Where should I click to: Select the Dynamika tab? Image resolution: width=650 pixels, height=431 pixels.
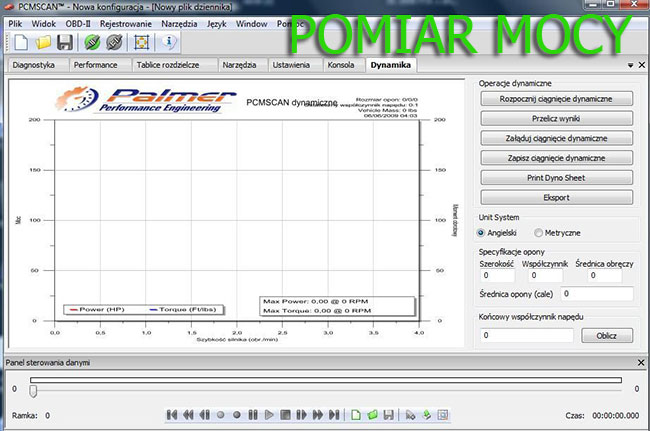390,65
